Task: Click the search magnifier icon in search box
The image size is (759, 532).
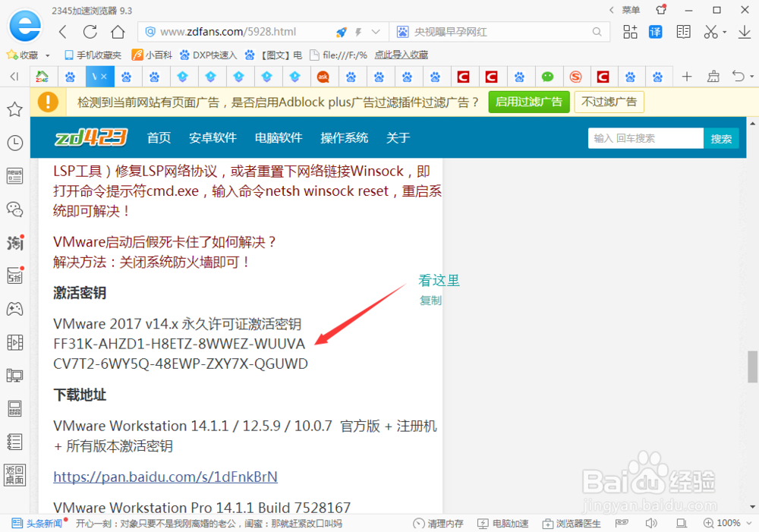Action: click(x=597, y=32)
